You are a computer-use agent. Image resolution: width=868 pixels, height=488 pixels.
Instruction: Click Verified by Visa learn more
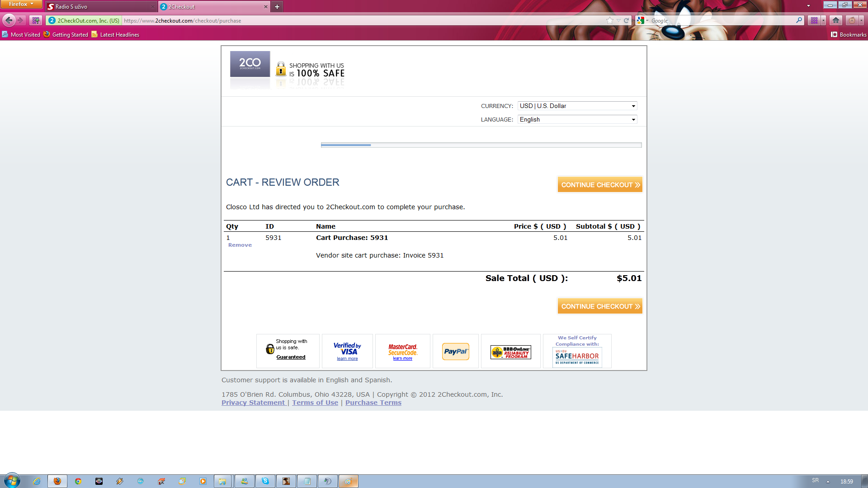pyautogui.click(x=347, y=359)
